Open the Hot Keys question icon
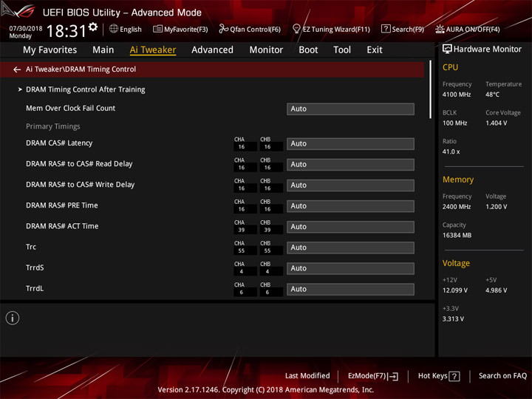The height and width of the screenshot is (399, 532). pyautogui.click(x=454, y=376)
